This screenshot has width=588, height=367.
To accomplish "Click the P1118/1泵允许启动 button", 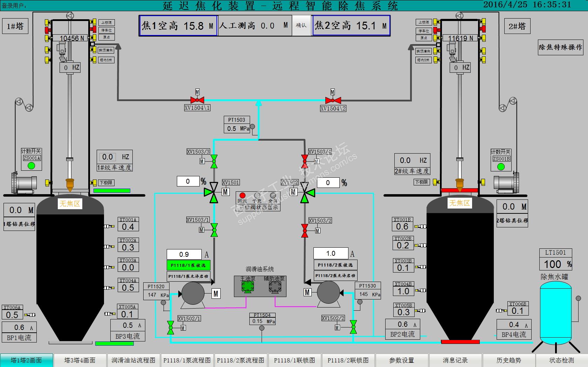I will pyautogui.click(x=188, y=276).
